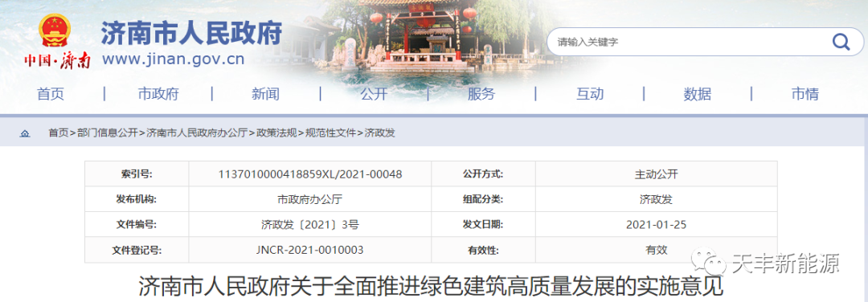
Task: Click 规范性文件 breadcrumb link
Action: (x=331, y=133)
